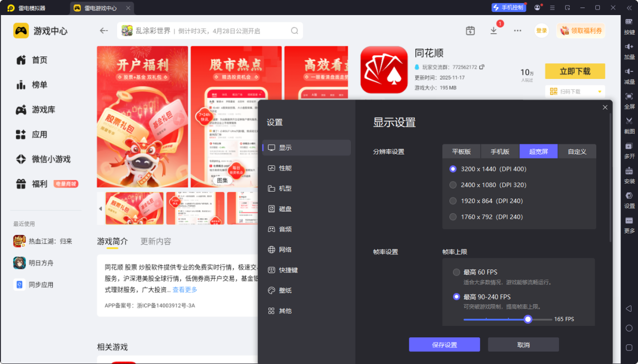This screenshot has height=364, width=638.
Task: Click 立即下载 download now button
Action: point(575,71)
